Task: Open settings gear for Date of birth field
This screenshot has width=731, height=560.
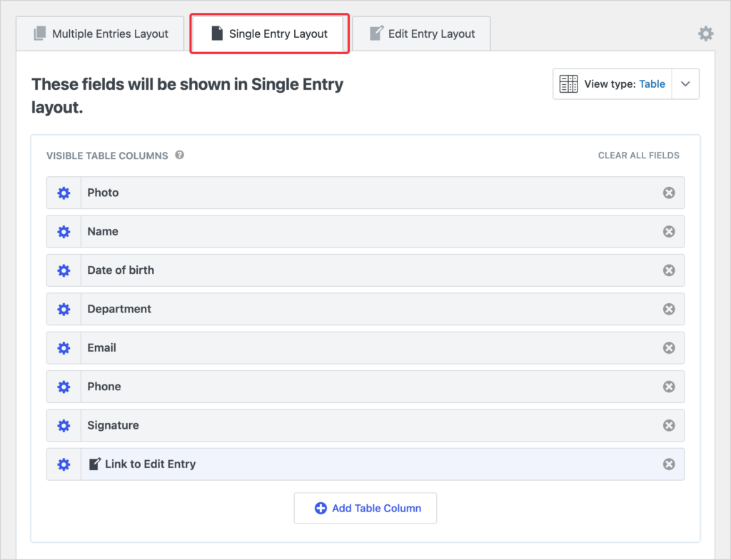Action: pos(64,270)
